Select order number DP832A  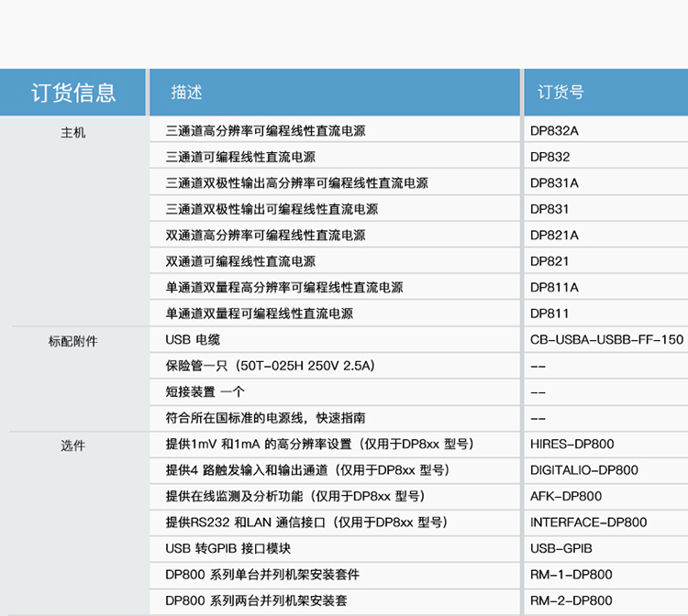(554, 131)
